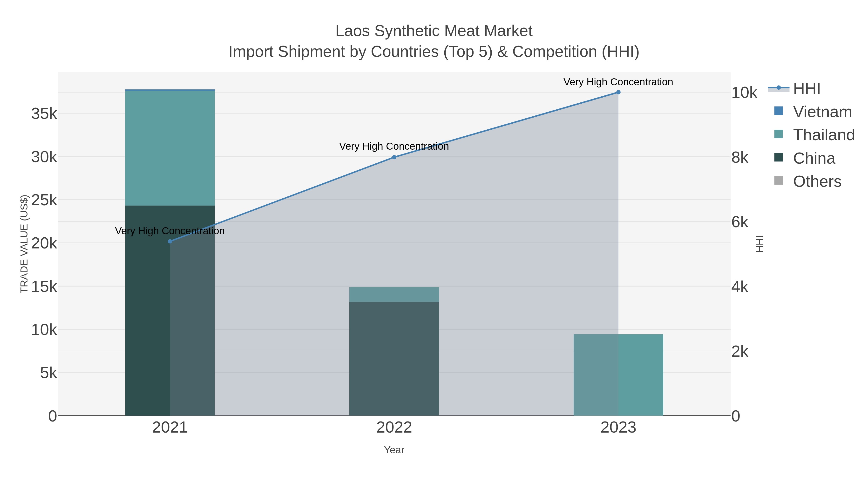Click the 25k left axis tick label
The width and height of the screenshot is (868, 488).
pyautogui.click(x=44, y=200)
